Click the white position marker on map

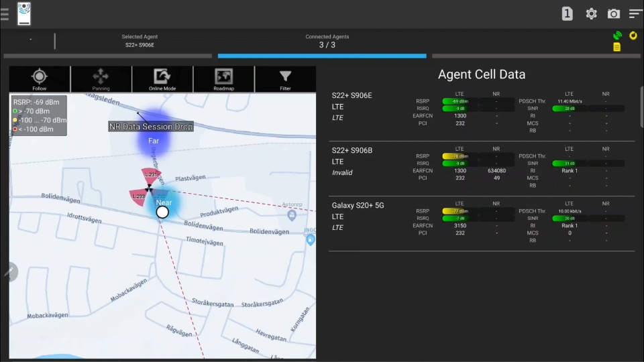tap(162, 213)
